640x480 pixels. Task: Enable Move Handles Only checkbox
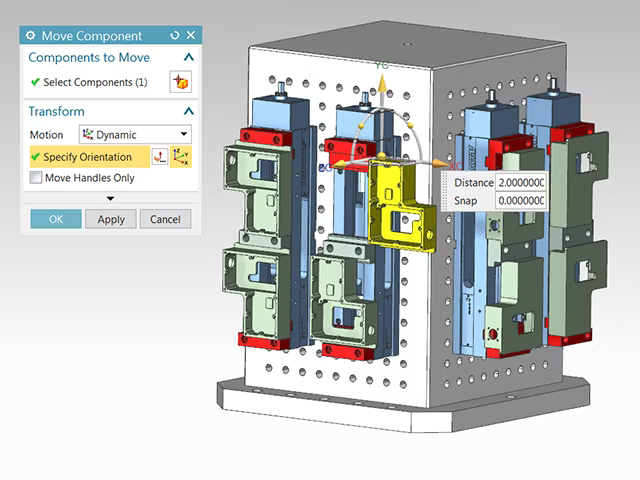pyautogui.click(x=36, y=178)
